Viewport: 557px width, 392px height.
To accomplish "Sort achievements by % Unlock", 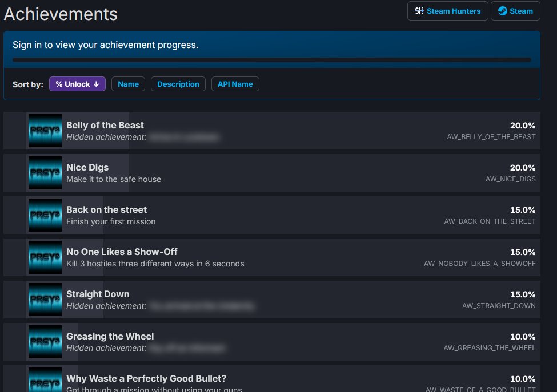I will 78,84.
